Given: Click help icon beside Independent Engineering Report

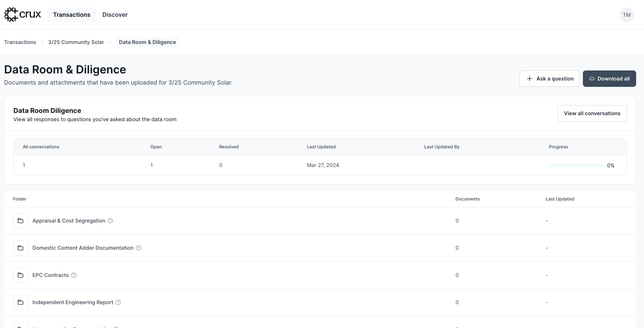Looking at the screenshot, I should coord(118,302).
